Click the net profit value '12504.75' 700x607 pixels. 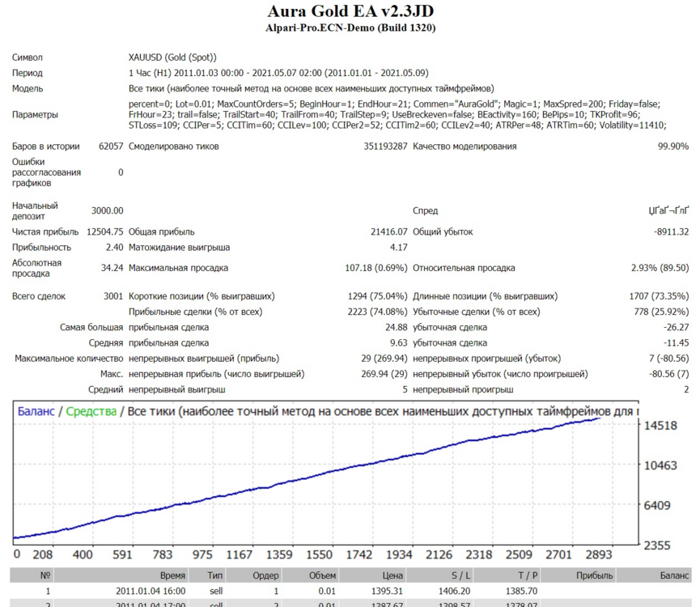coord(105,232)
